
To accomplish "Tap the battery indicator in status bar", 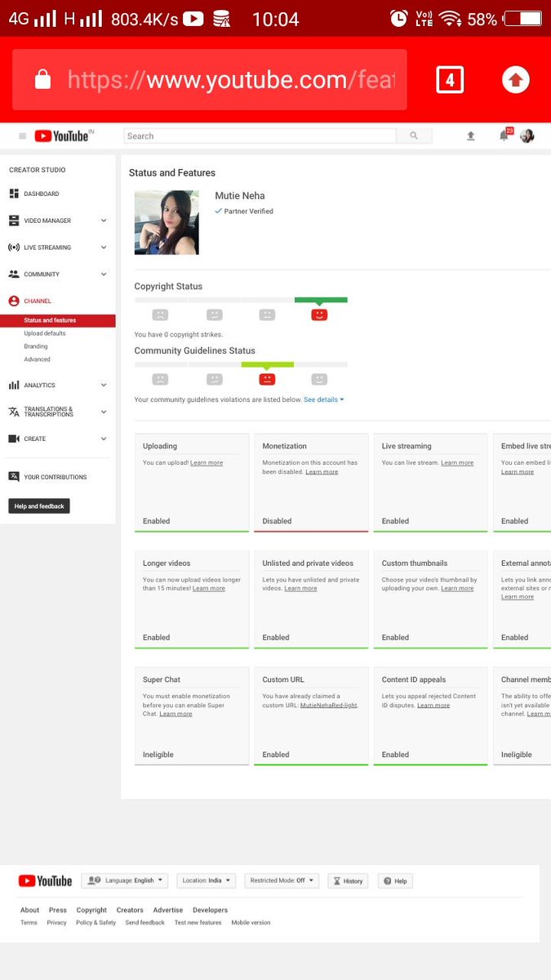I will 522,18.
